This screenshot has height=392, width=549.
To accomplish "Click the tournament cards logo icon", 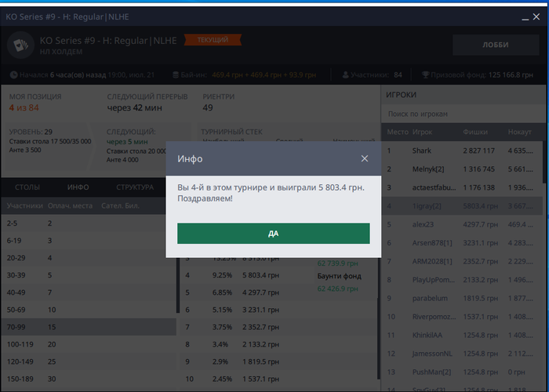I will (x=20, y=45).
